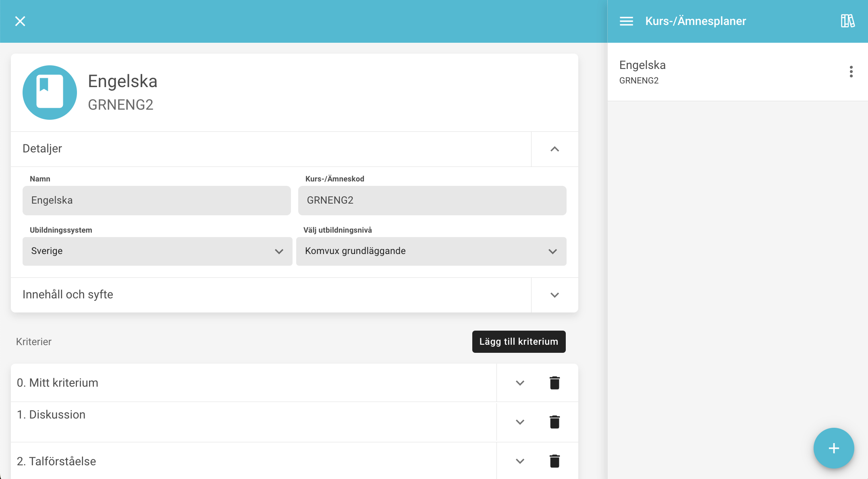Expand the Mitt kriterium row

point(520,383)
